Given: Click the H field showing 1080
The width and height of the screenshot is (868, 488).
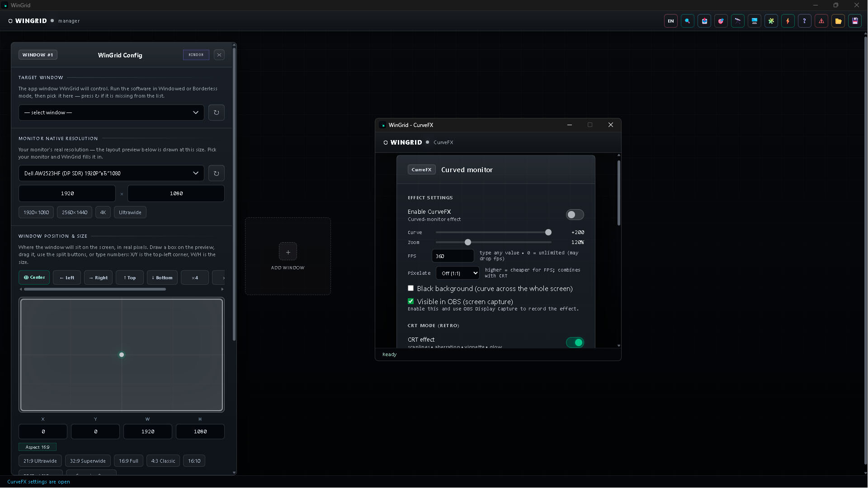Looking at the screenshot, I should pos(200,432).
